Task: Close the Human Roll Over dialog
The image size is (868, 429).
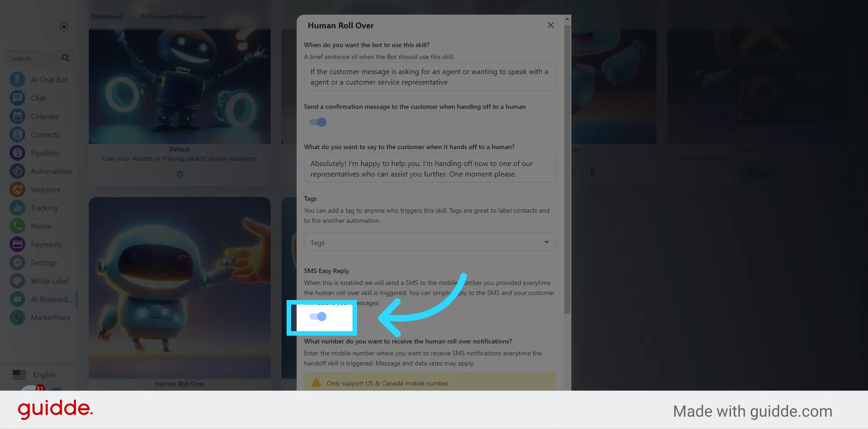Action: [x=551, y=25]
